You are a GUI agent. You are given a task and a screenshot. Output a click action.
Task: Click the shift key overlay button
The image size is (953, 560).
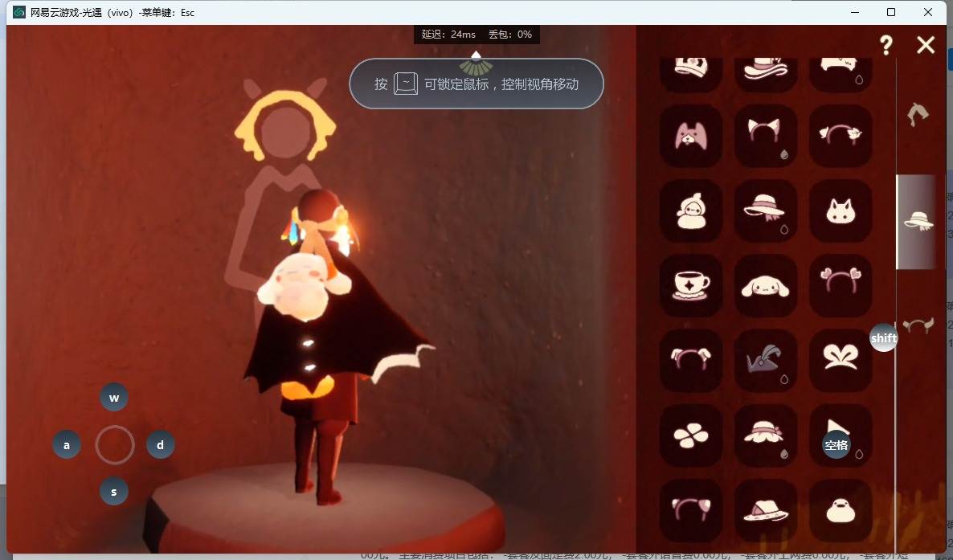884,337
